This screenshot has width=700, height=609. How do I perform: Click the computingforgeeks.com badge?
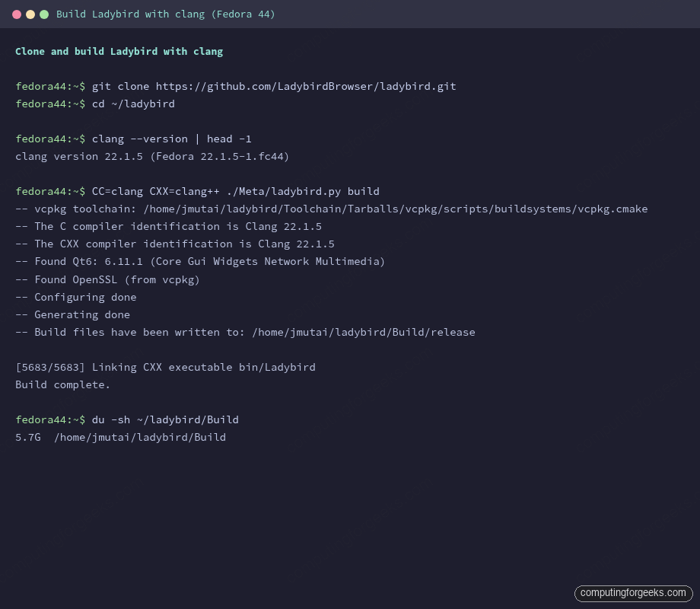point(633,593)
